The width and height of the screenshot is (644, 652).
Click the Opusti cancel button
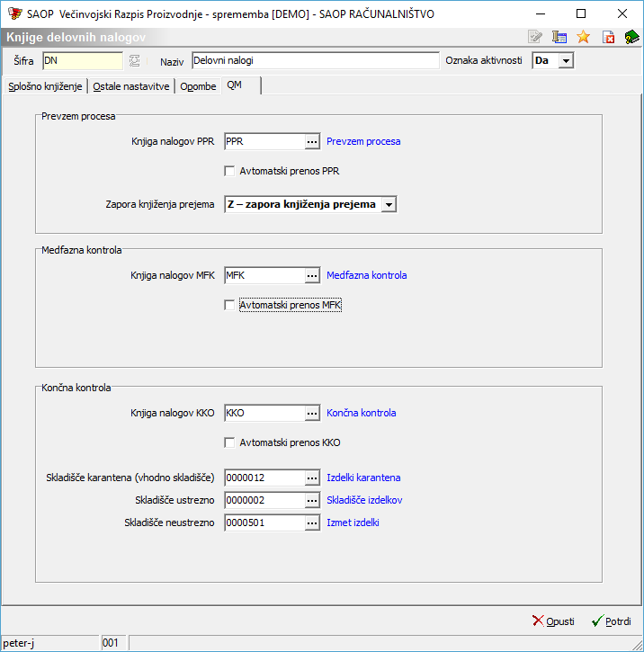tap(553, 621)
